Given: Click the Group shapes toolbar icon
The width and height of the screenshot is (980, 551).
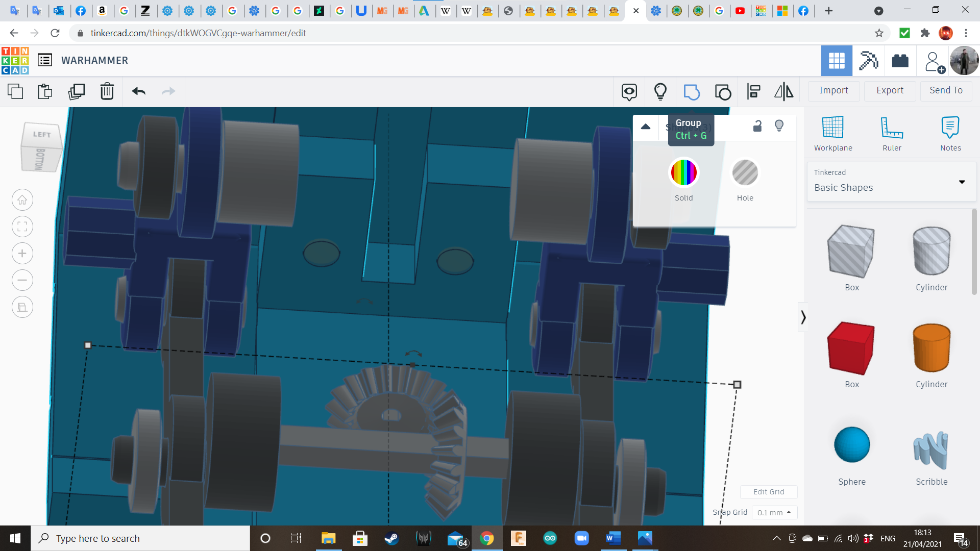Looking at the screenshot, I should tap(692, 92).
